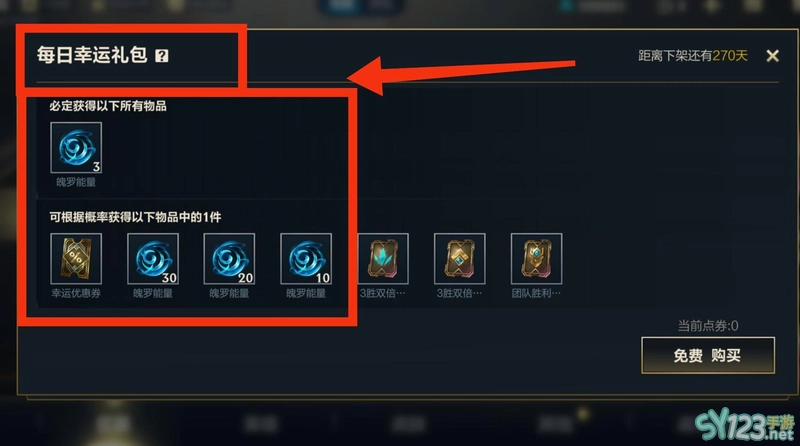Click the 魄罗能量 label under the x3 icon
This screenshot has height=446, width=800.
[x=76, y=182]
